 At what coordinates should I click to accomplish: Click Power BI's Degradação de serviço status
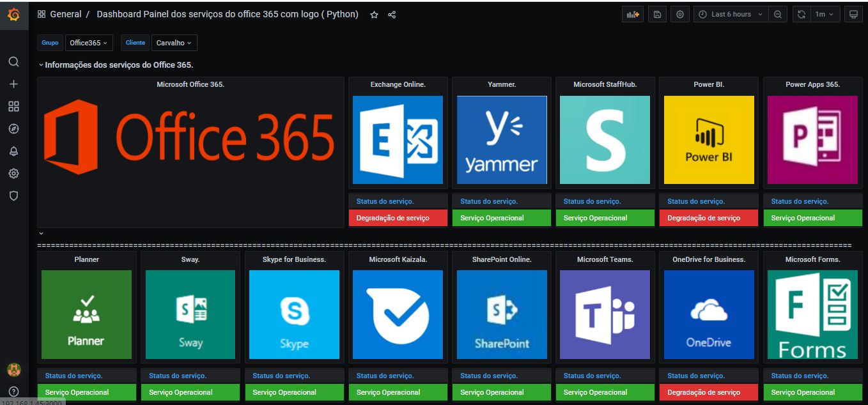coord(709,218)
